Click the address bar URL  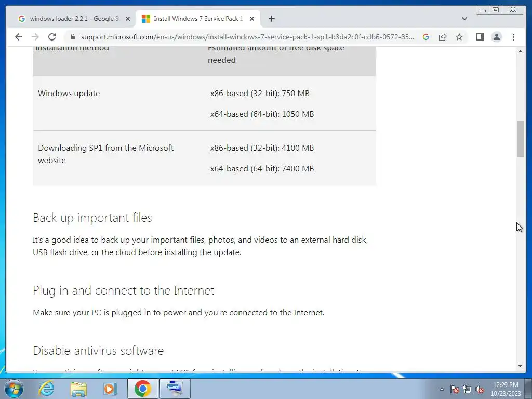pos(247,37)
